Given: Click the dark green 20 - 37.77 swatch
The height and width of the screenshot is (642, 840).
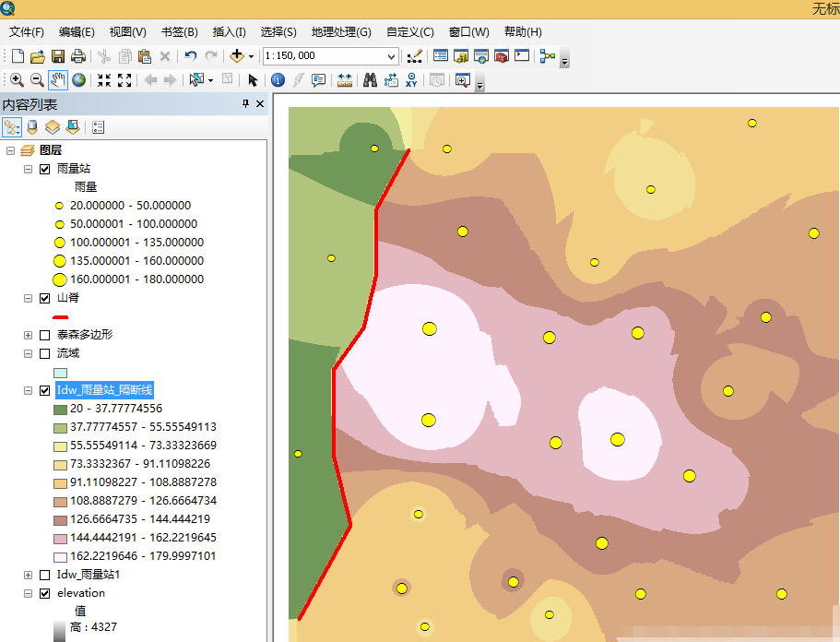Looking at the screenshot, I should [x=61, y=410].
